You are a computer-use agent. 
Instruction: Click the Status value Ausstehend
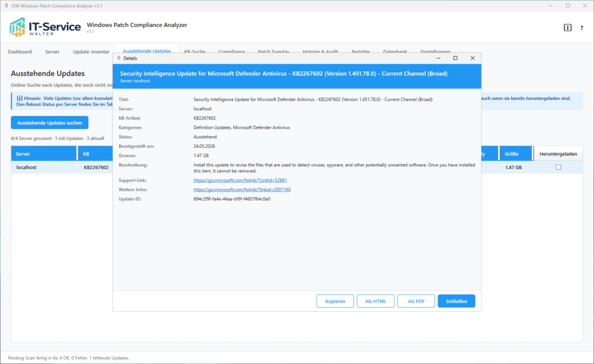pyautogui.click(x=205, y=137)
